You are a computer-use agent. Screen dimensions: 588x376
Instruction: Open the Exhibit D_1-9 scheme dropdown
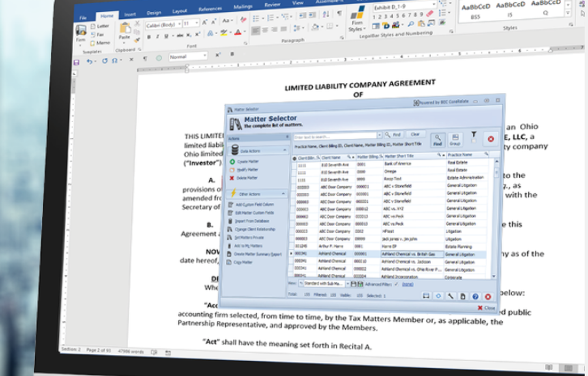point(434,5)
